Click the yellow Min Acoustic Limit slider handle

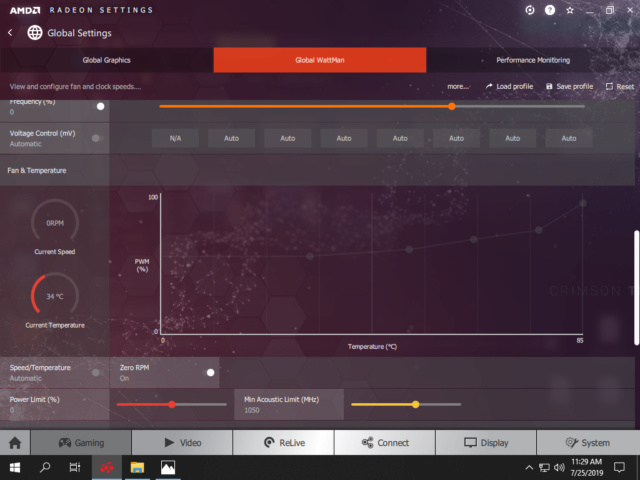pos(416,404)
